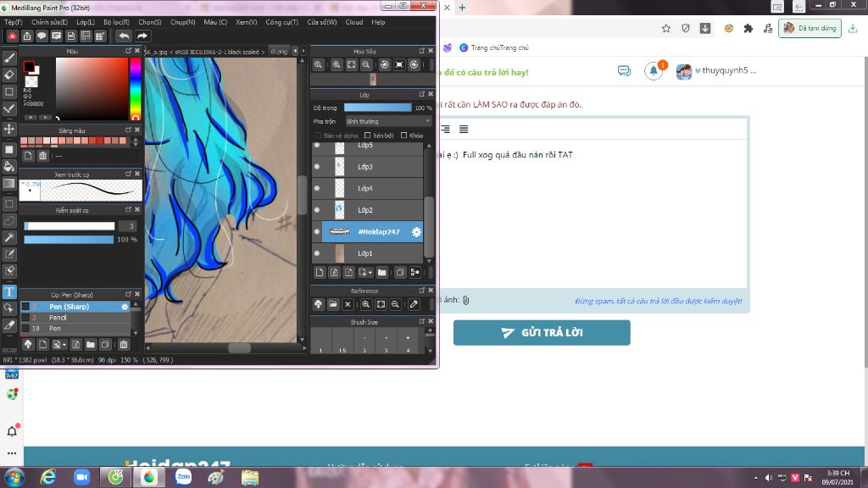Open the Pha trộn blend mode dropdown
This screenshot has width=868, height=488.
click(387, 121)
